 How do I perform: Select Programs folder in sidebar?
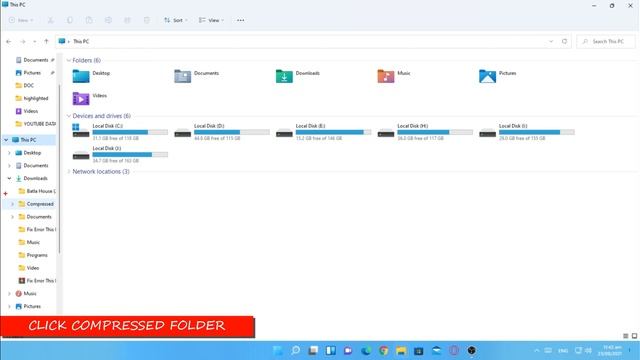33,255
